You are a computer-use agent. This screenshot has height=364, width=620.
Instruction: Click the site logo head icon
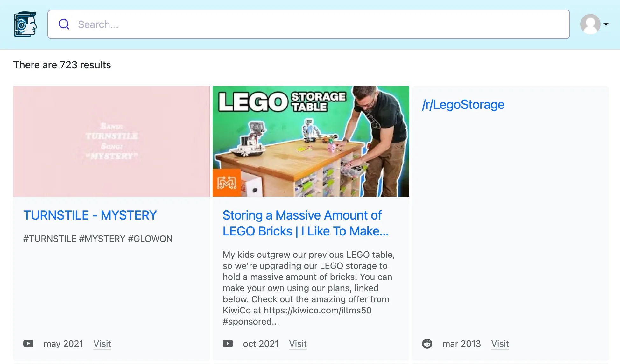pyautogui.click(x=25, y=24)
